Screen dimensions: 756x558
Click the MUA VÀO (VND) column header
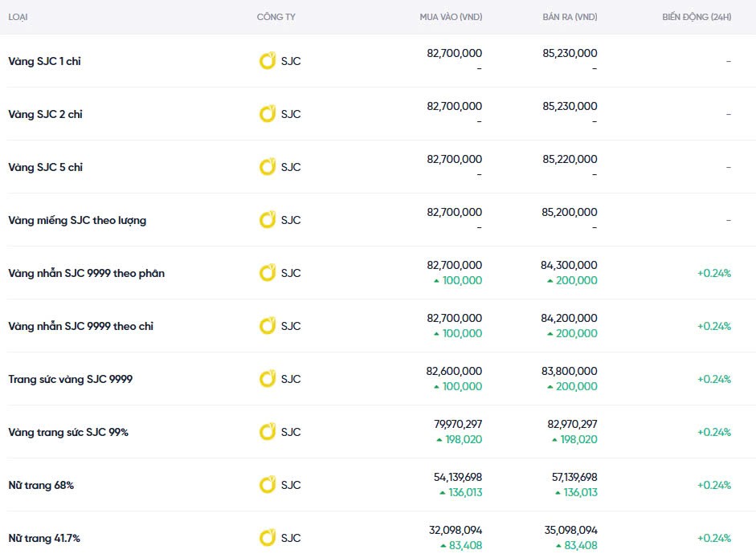tap(451, 17)
